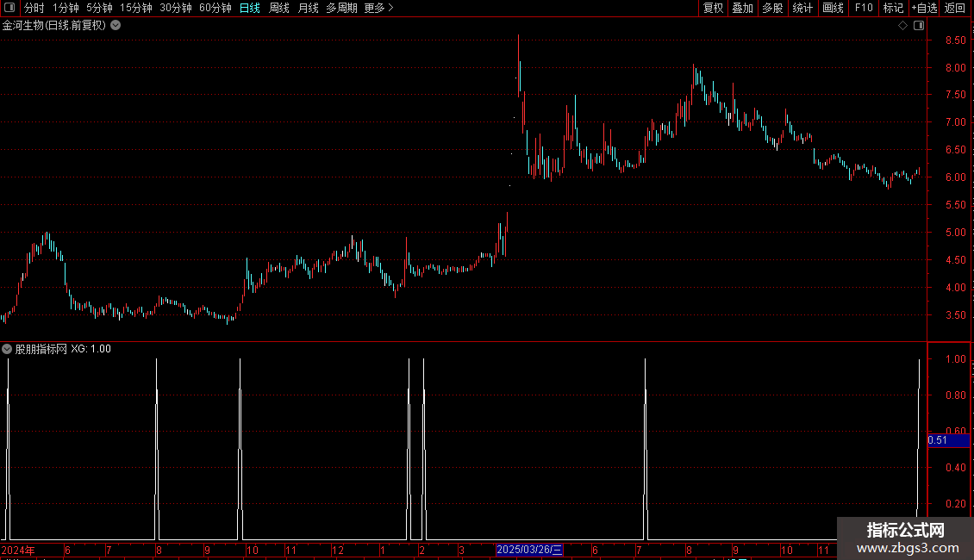This screenshot has width=974, height=560.
Task: Open F10 company info
Action: tap(864, 8)
